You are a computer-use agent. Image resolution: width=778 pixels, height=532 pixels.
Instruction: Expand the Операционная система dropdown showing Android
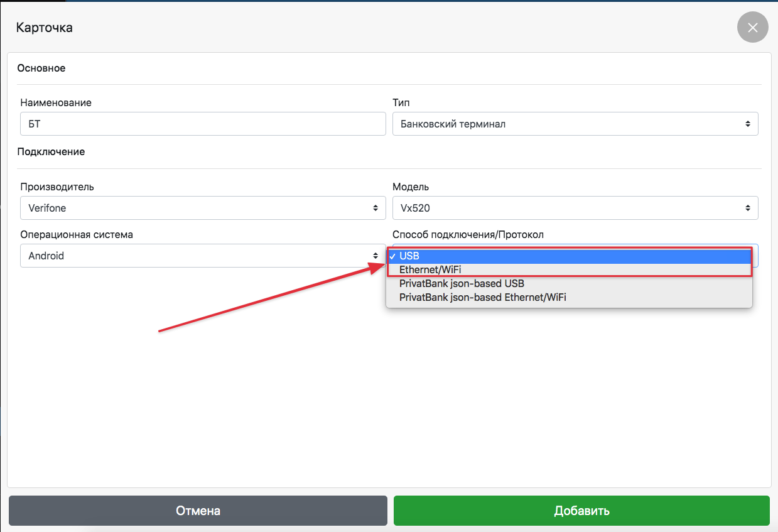tap(203, 256)
